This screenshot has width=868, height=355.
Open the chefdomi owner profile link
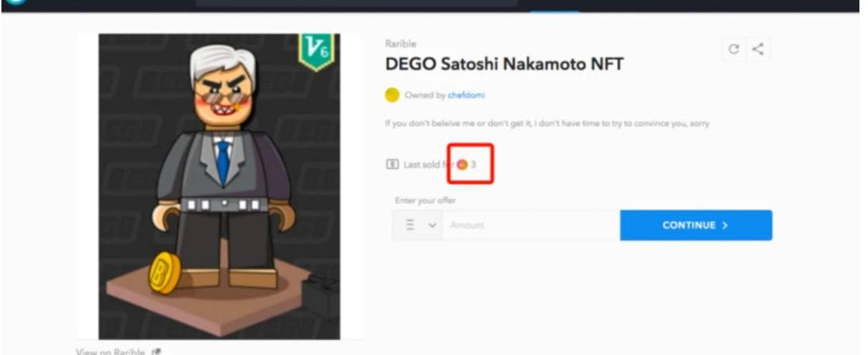[x=466, y=95]
